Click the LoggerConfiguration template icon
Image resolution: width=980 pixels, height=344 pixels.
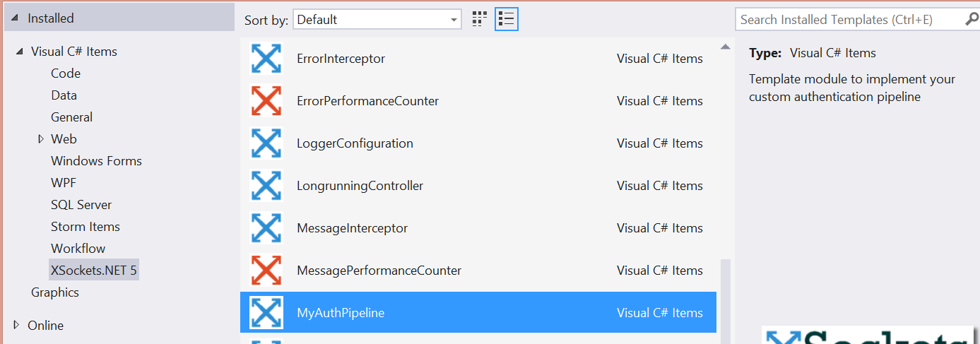pos(266,143)
